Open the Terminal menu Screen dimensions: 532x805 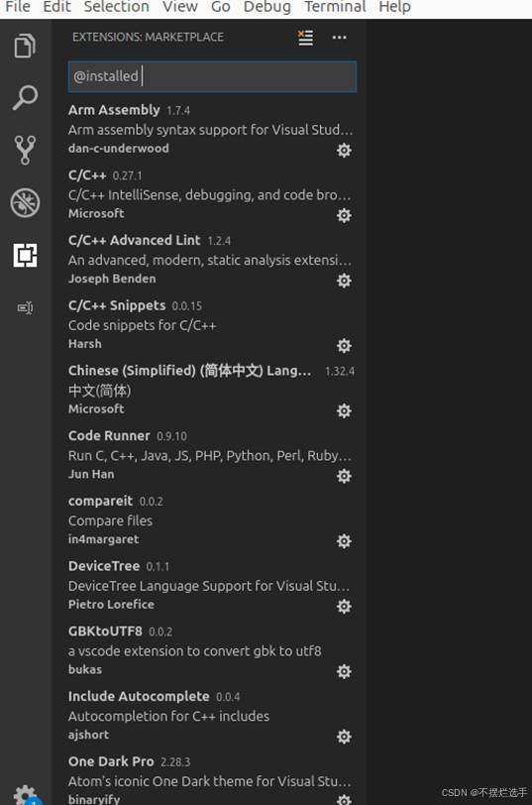tap(336, 7)
